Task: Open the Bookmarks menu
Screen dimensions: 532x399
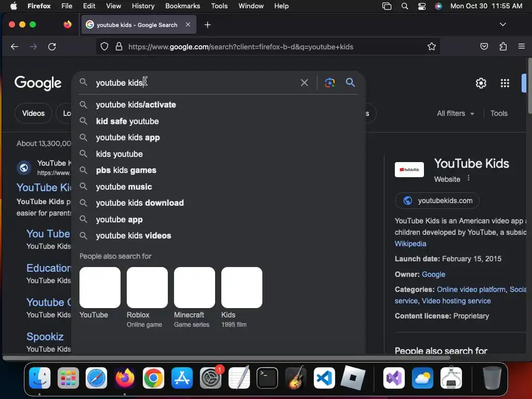Action: 182,6
